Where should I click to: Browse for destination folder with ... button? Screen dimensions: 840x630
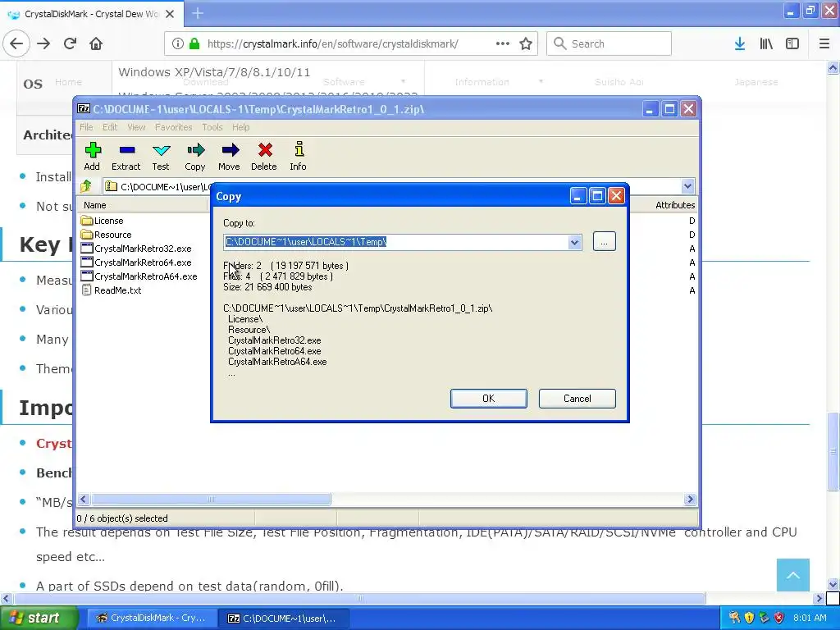(605, 242)
